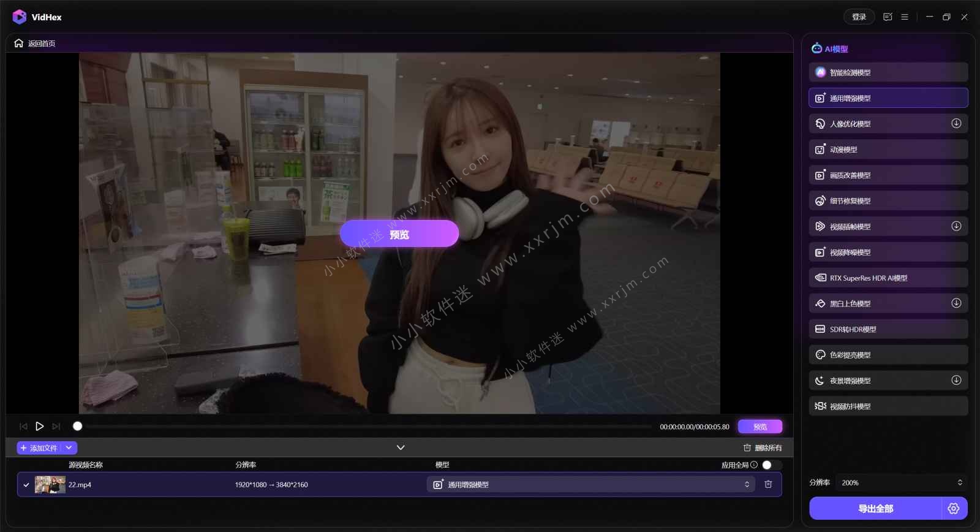Select the 色彩提亮模型 color model
Viewport: 980px width, 532px height.
pyautogui.click(x=888, y=355)
